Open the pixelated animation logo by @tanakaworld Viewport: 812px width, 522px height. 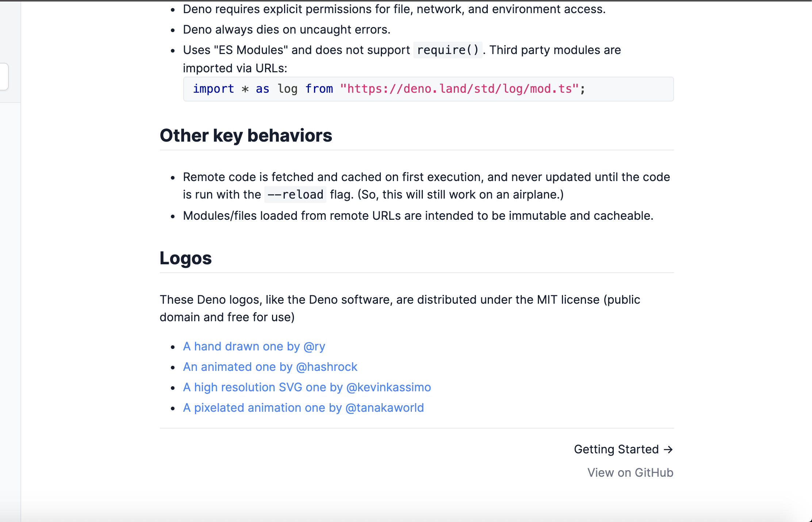[303, 408]
